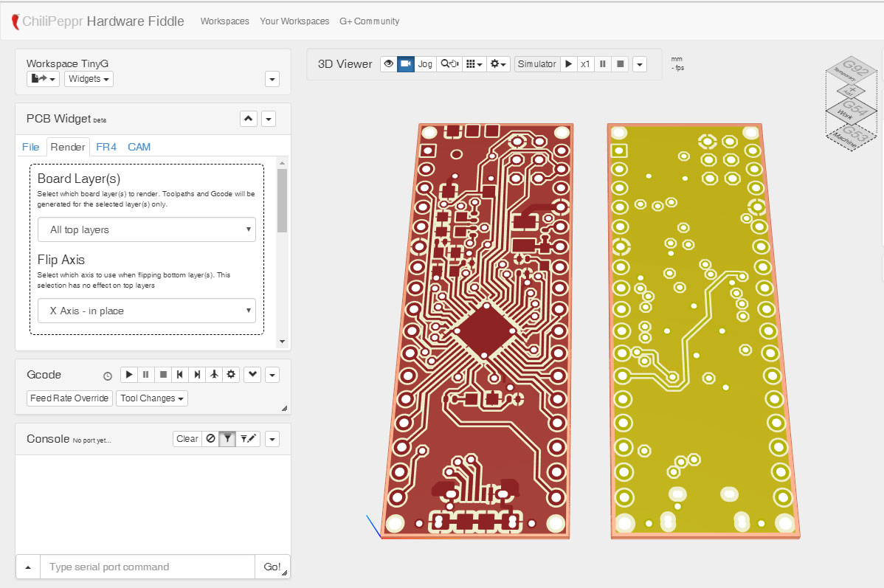
Task: Switch to the FR4 tab
Action: [x=106, y=147]
